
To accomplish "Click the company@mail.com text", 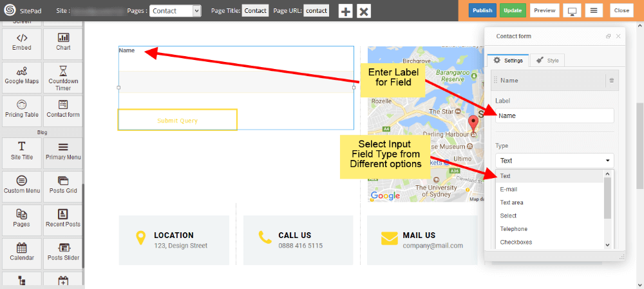I will (433, 246).
